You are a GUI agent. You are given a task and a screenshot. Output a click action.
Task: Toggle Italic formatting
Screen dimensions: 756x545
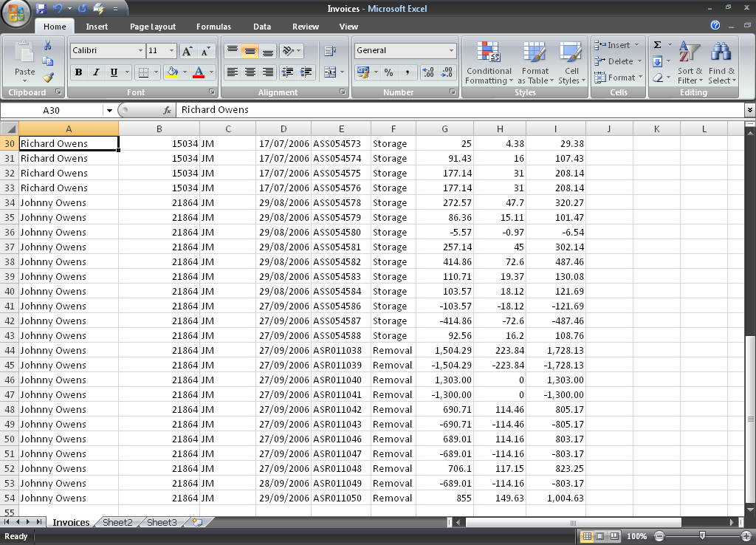point(96,72)
